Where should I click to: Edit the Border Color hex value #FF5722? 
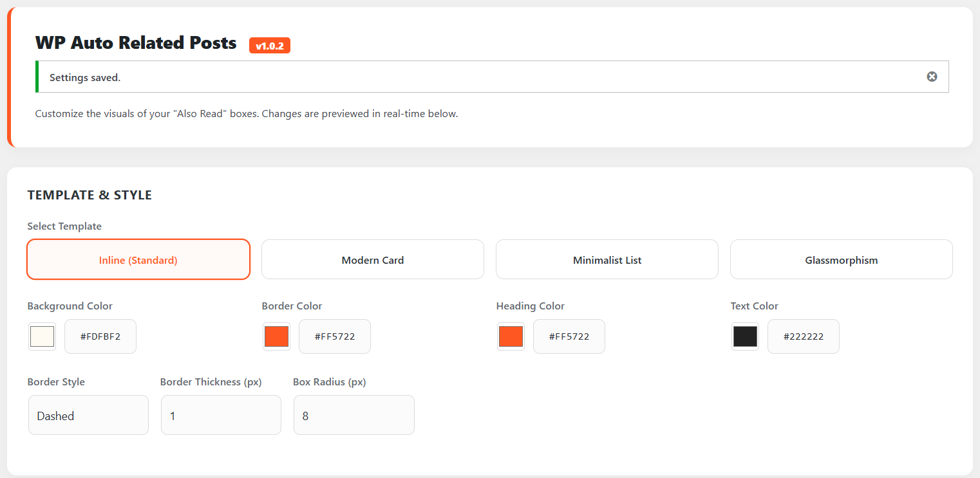click(x=334, y=336)
